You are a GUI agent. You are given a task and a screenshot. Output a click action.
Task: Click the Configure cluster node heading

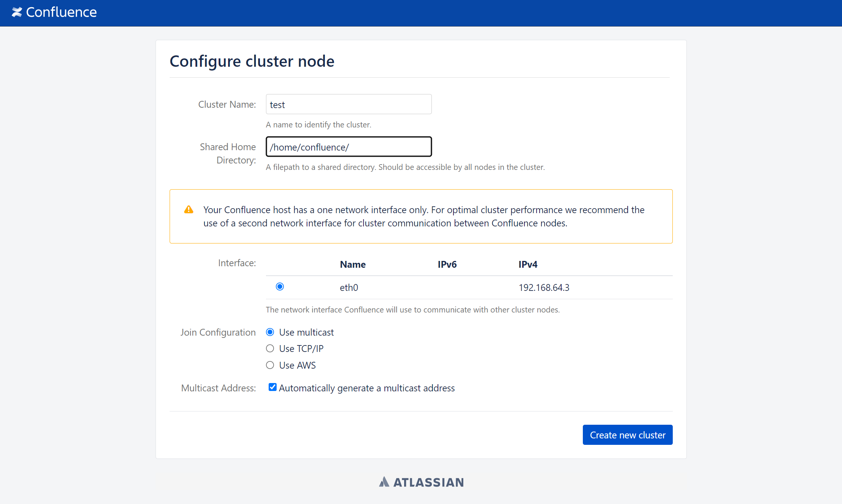pos(252,61)
